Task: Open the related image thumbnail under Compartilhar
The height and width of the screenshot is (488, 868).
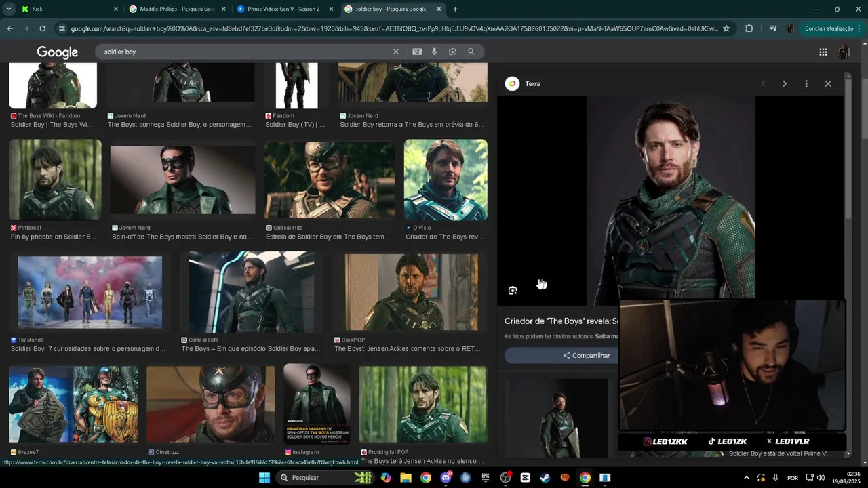Action: click(559, 418)
